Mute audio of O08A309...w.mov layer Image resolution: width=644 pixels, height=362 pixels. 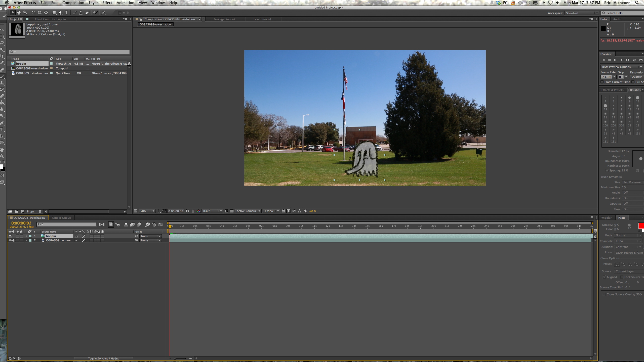pos(14,240)
